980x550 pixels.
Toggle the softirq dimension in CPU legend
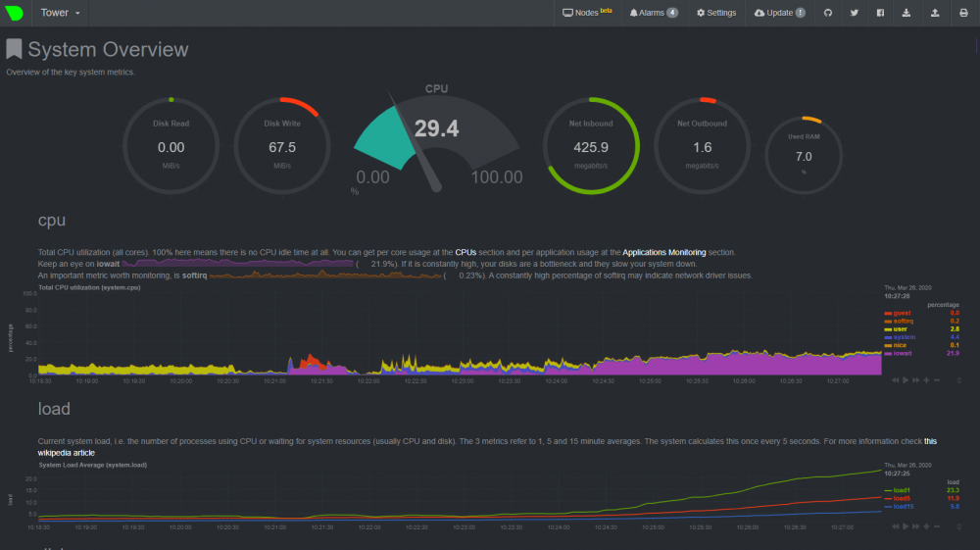[x=904, y=322]
